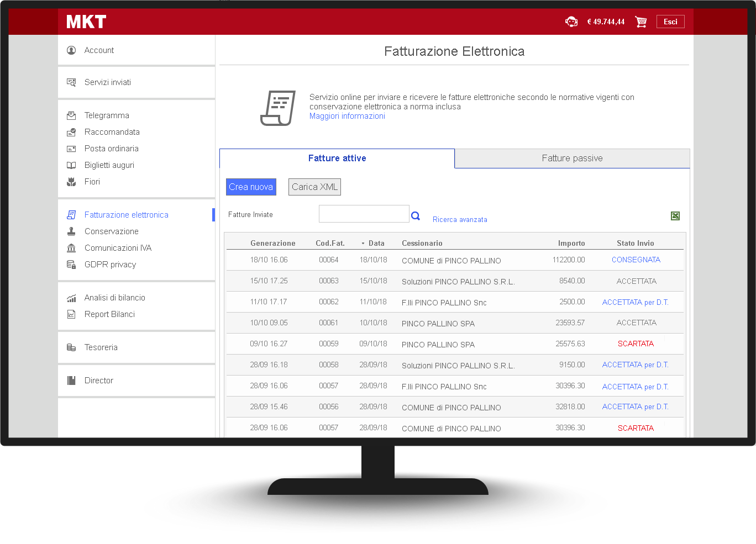Select the Analisi di bilancio chart icon
Viewport: 756px width, 544px height.
[x=71, y=297]
